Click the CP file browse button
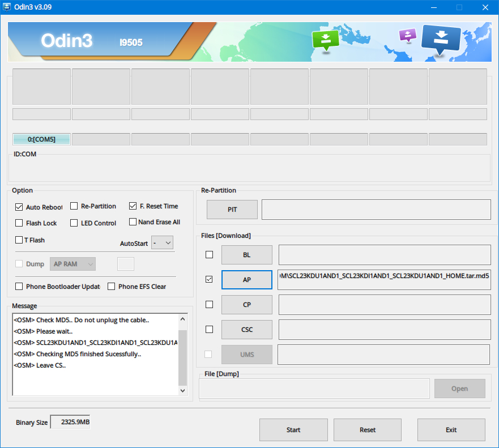Image resolution: width=499 pixels, height=448 pixels. [x=247, y=305]
